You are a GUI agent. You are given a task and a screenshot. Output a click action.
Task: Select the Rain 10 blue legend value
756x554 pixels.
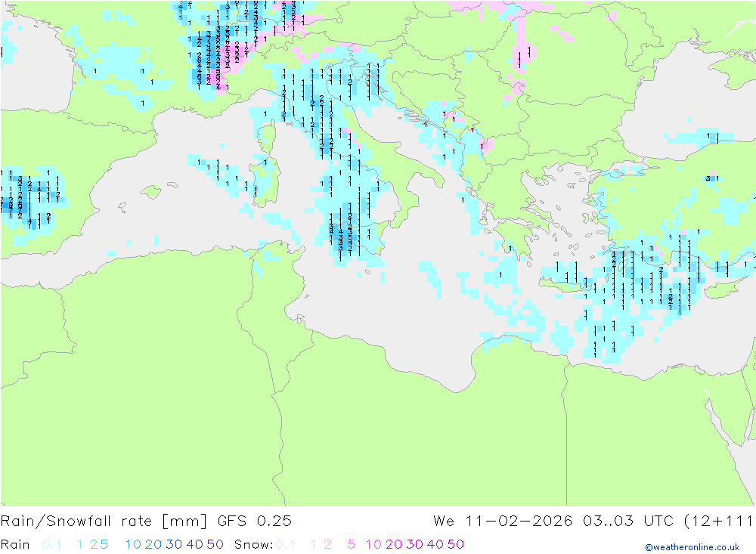click(133, 544)
